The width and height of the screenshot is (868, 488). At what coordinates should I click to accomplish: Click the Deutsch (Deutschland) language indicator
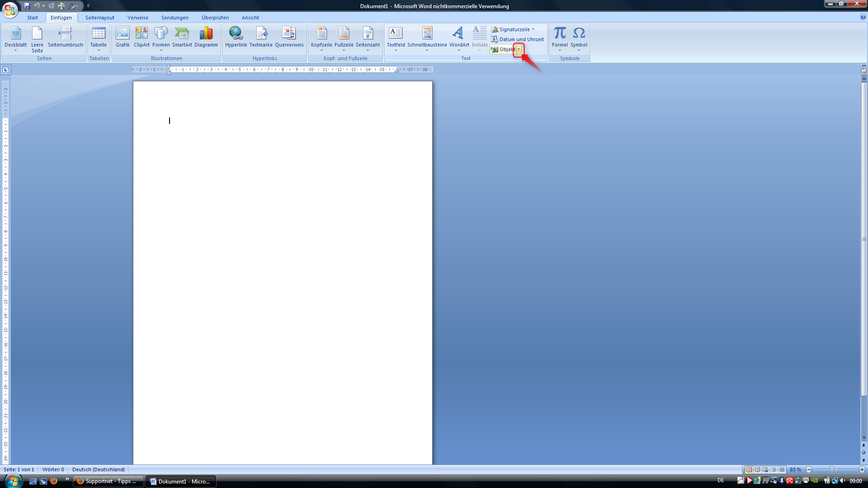point(98,469)
